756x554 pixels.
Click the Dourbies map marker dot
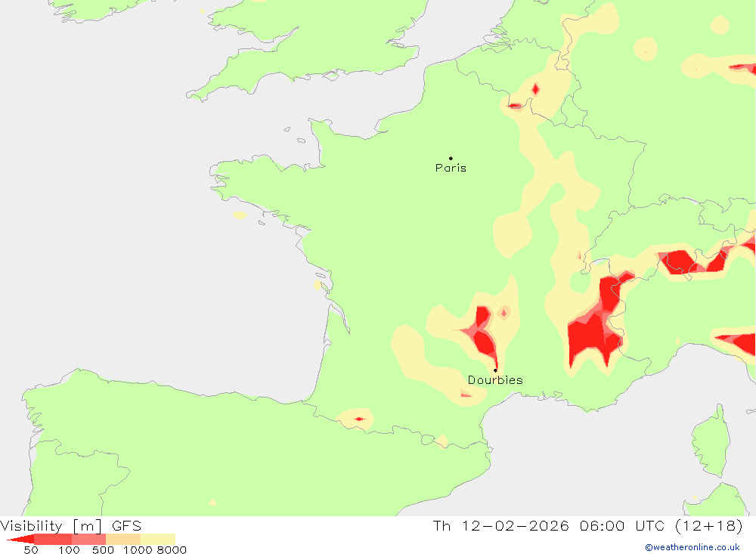[495, 370]
